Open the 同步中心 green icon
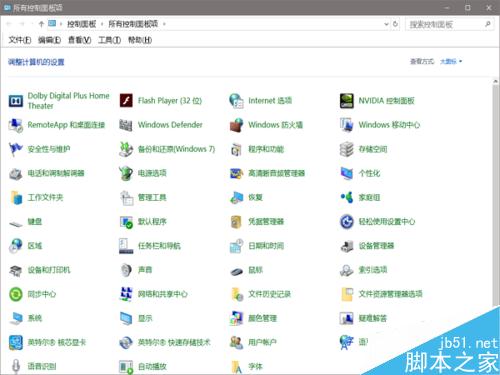500x375 pixels. 16,294
